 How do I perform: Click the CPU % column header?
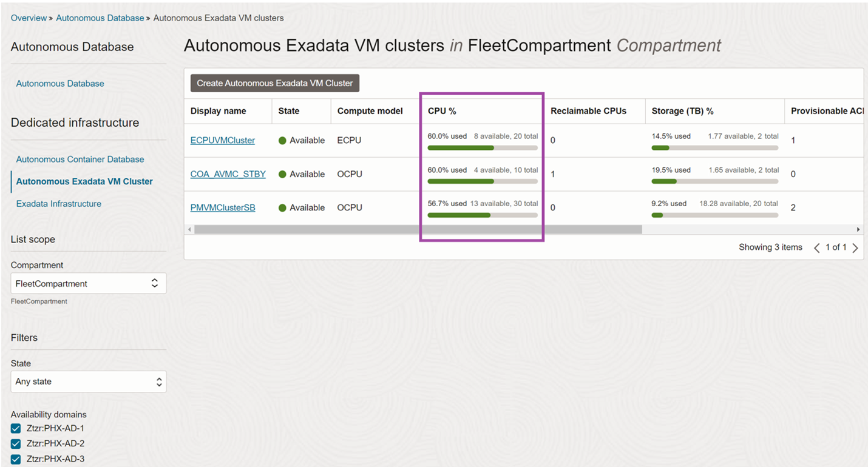click(441, 111)
